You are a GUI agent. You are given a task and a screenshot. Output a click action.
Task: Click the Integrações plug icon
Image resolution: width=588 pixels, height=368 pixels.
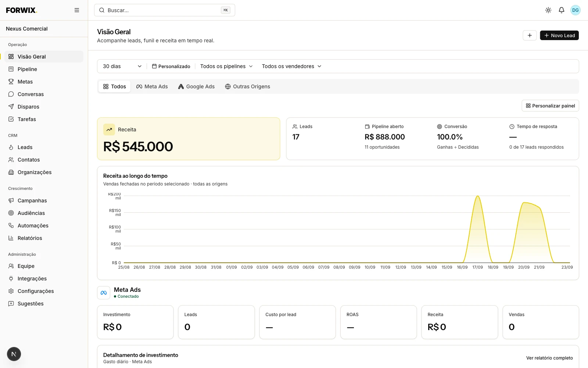(11, 279)
